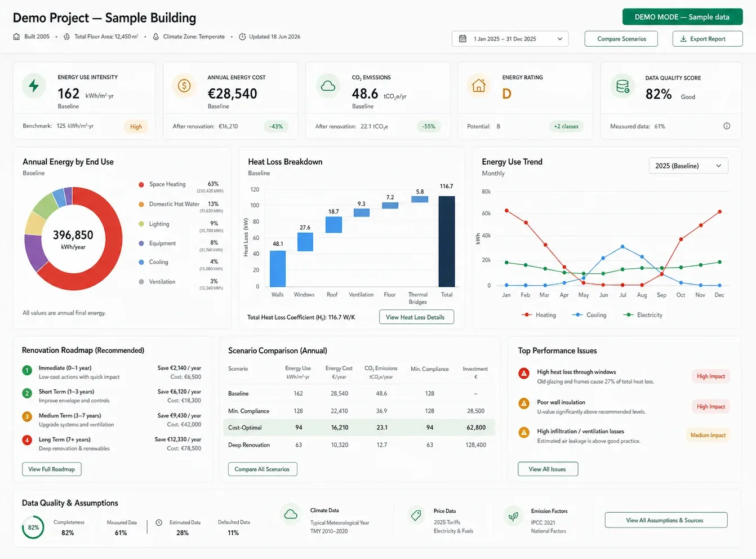
Task: Toggle Electricity series in trend legend
Action: pyautogui.click(x=643, y=315)
